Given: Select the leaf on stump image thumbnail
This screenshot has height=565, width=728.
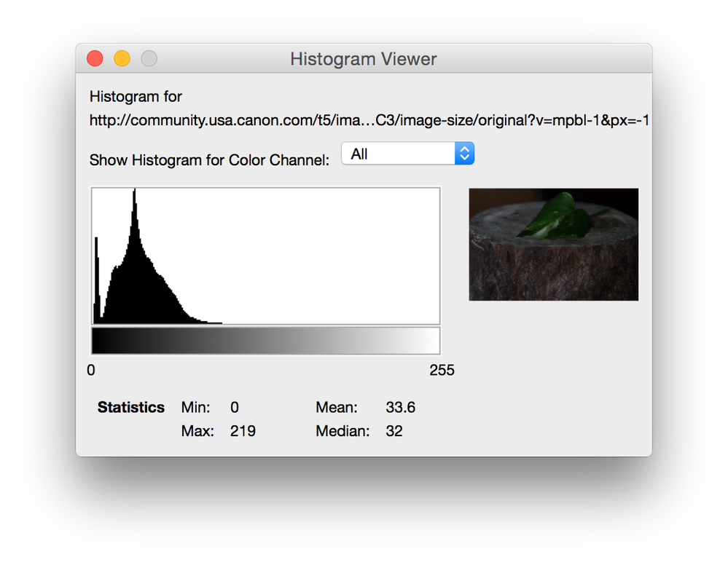Looking at the screenshot, I should [x=553, y=245].
